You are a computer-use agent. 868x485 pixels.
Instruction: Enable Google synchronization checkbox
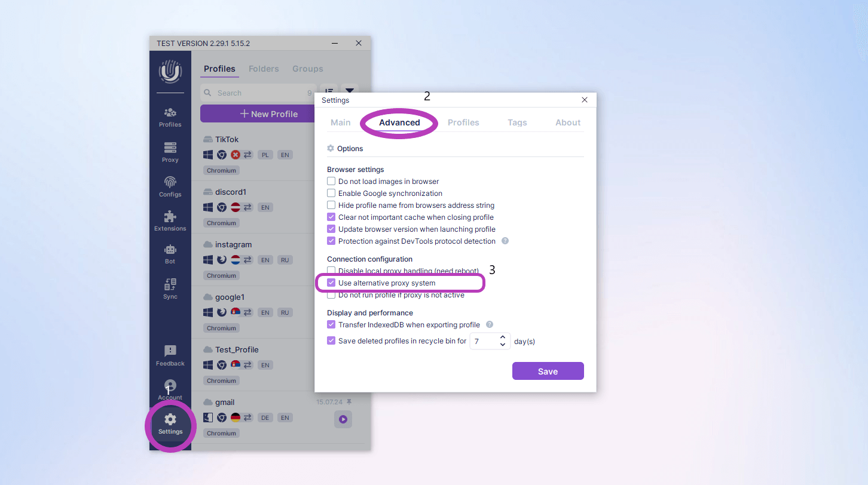331,194
